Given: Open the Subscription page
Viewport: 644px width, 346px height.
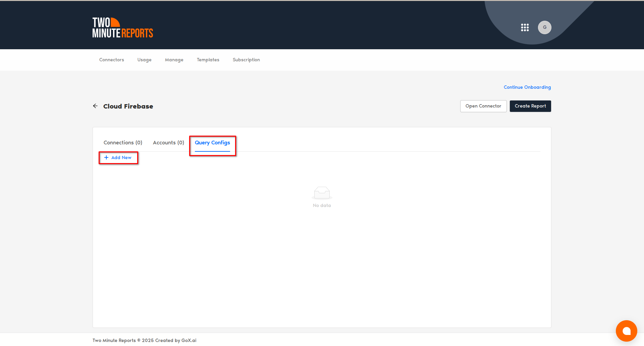Looking at the screenshot, I should [x=246, y=60].
